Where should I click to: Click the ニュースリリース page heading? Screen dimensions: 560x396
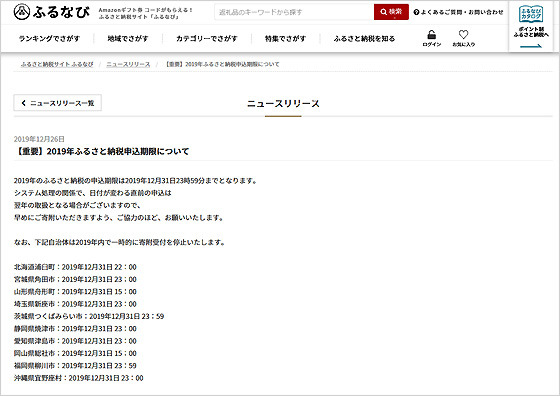283,104
